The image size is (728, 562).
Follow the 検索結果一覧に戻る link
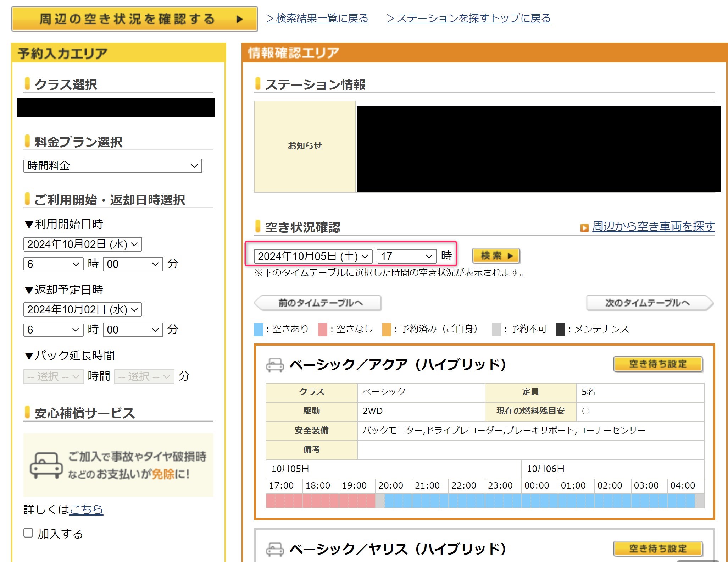(317, 18)
